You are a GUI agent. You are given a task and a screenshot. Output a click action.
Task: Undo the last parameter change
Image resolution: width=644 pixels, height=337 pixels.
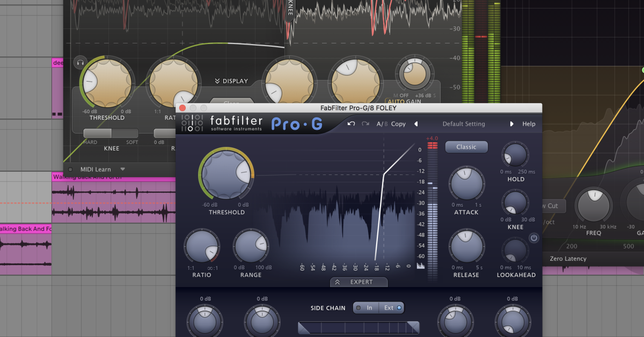click(x=350, y=124)
